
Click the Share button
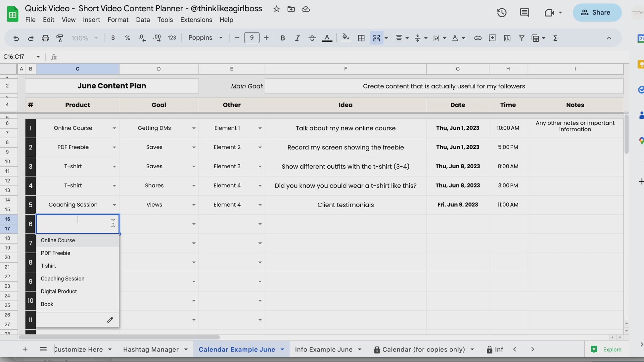click(x=597, y=13)
